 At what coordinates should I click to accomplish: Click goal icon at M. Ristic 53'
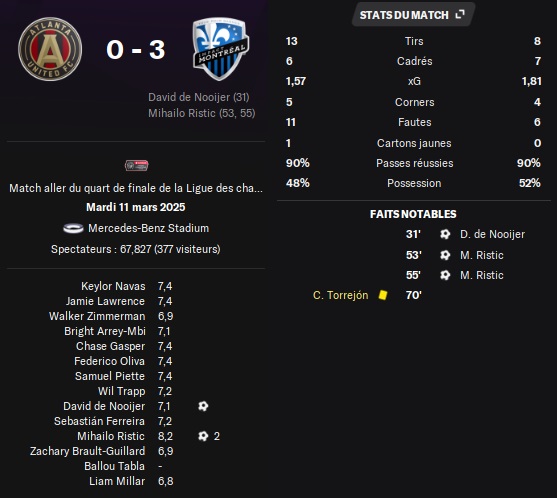(445, 255)
